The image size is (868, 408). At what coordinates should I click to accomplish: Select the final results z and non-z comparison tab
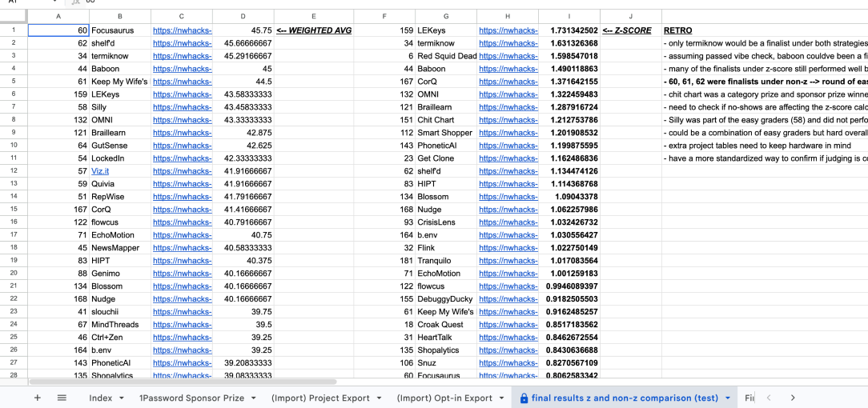click(x=625, y=398)
